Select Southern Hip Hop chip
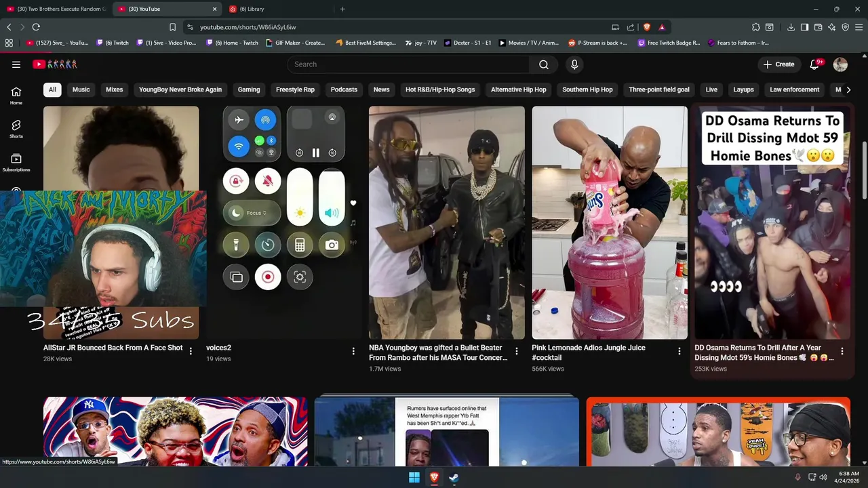The image size is (868, 488). tap(587, 89)
